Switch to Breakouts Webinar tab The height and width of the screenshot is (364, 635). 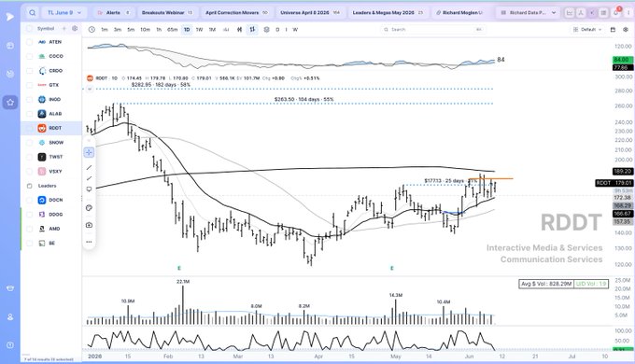166,12
